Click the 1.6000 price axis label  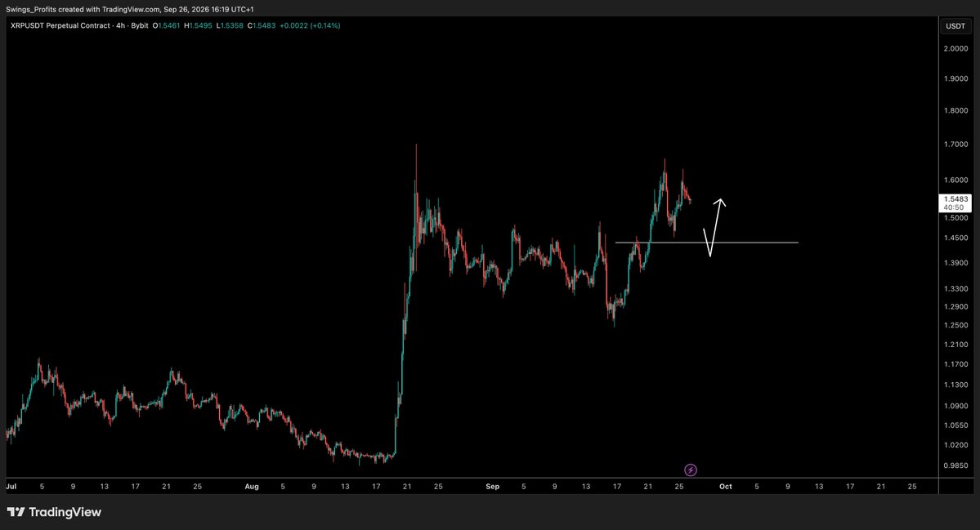[x=955, y=180]
